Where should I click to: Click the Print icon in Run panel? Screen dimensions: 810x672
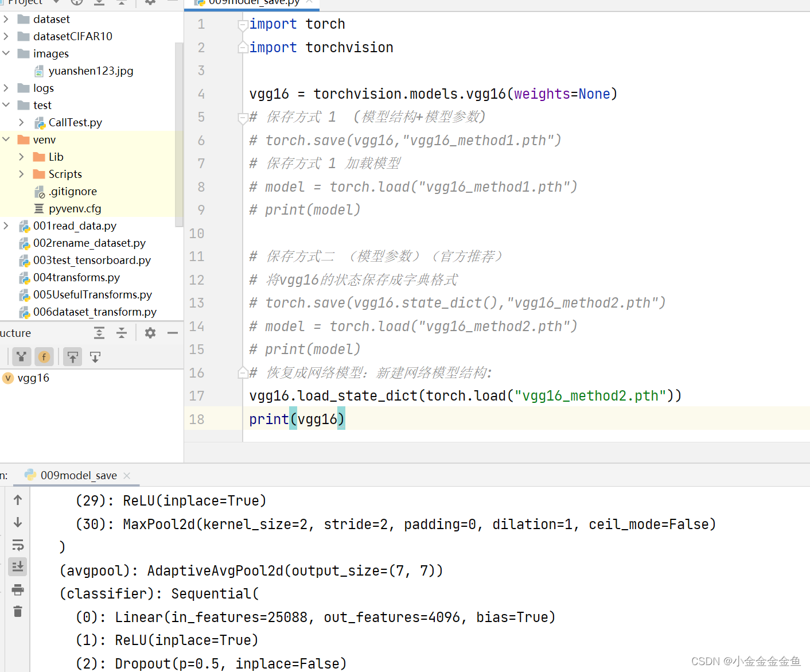(18, 589)
